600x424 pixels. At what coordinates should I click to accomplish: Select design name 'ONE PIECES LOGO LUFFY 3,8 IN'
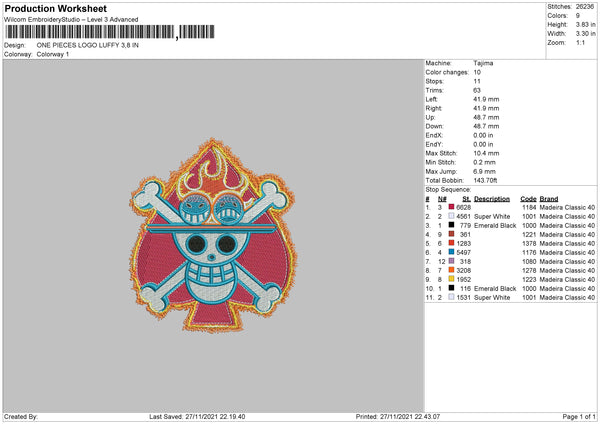pos(88,45)
